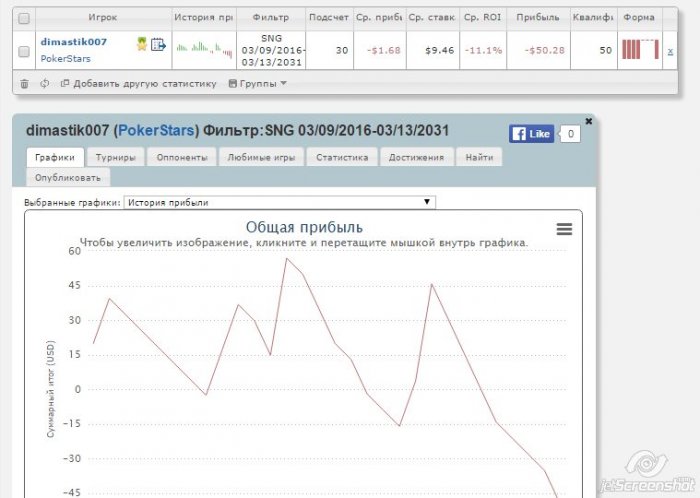Click the -$1.68 average profit value
700x498 pixels.
coord(383,50)
